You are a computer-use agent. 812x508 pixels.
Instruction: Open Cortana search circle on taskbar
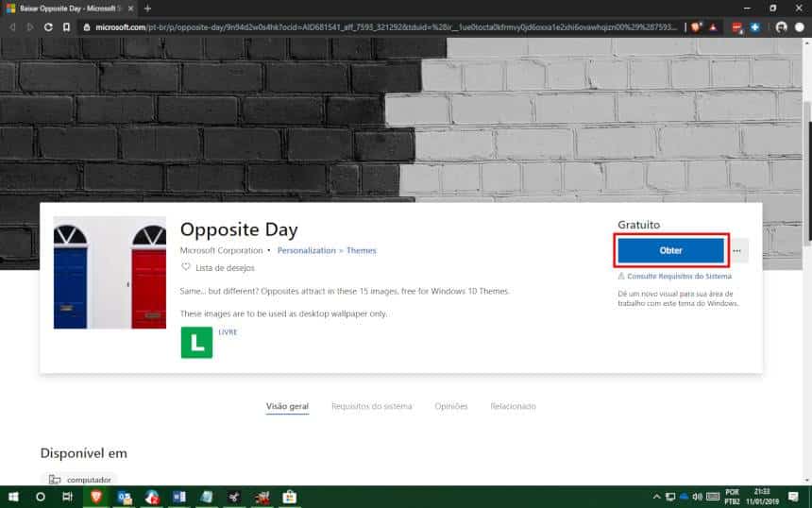tap(41, 497)
